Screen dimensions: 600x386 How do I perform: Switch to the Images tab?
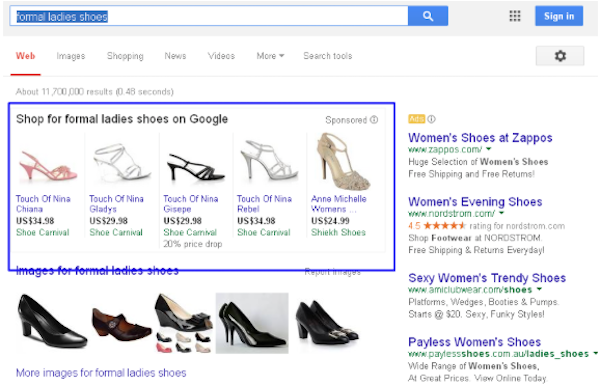point(71,56)
